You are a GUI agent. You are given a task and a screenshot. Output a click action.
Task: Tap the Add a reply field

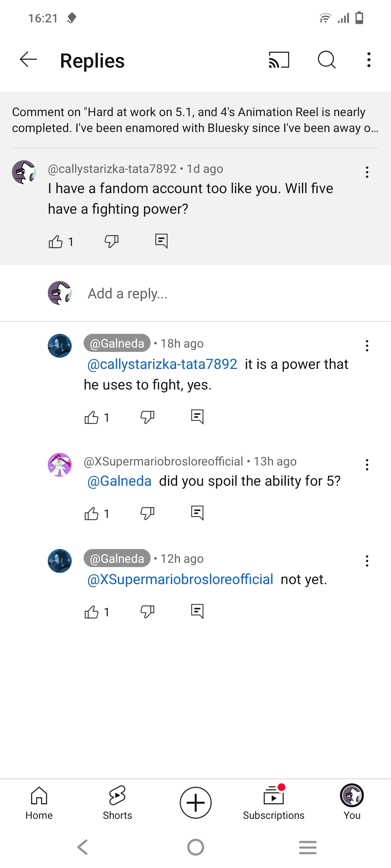(x=127, y=293)
